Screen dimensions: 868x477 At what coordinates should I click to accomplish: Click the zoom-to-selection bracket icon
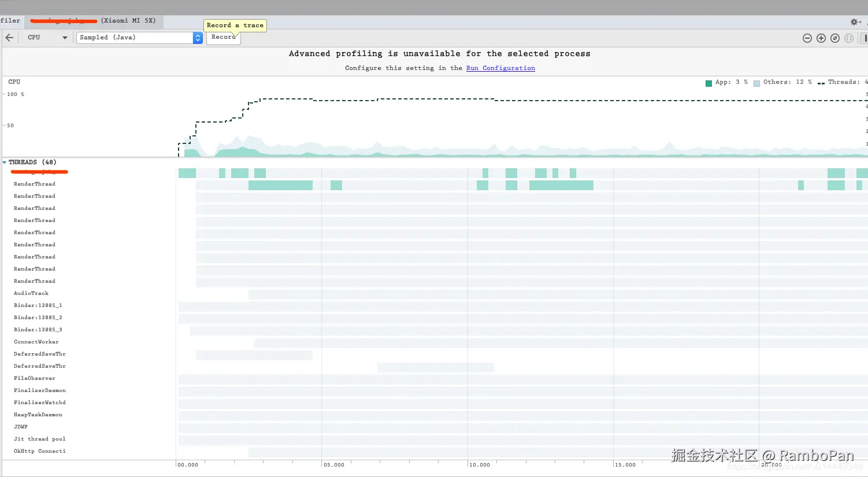[849, 38]
